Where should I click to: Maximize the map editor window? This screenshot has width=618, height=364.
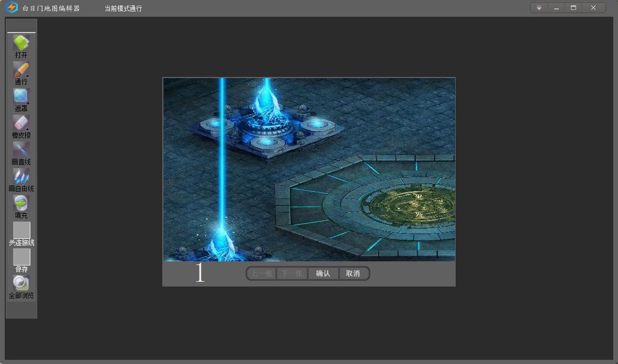click(x=573, y=8)
